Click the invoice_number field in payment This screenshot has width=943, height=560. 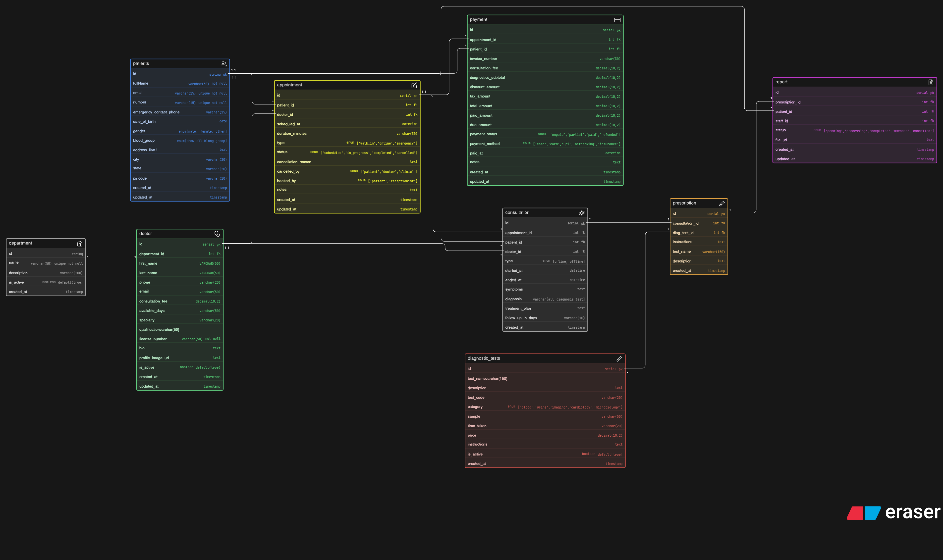[x=483, y=59]
